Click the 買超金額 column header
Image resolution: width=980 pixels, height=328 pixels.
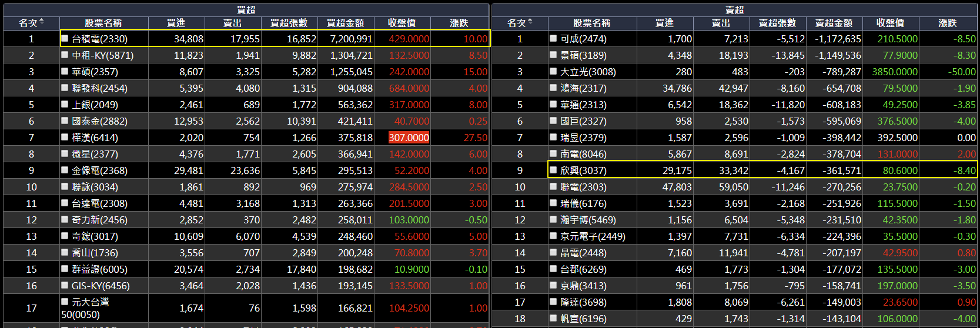click(x=345, y=23)
